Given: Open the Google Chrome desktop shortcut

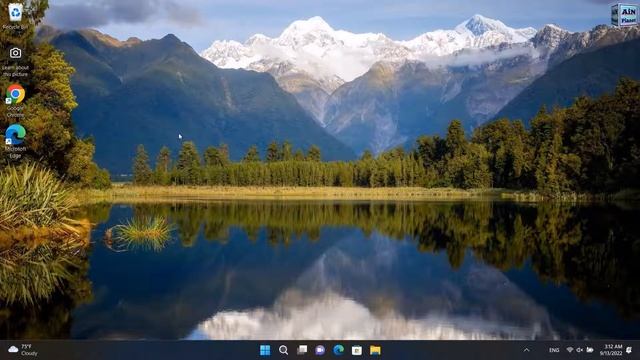Looking at the screenshot, I should (15, 101).
